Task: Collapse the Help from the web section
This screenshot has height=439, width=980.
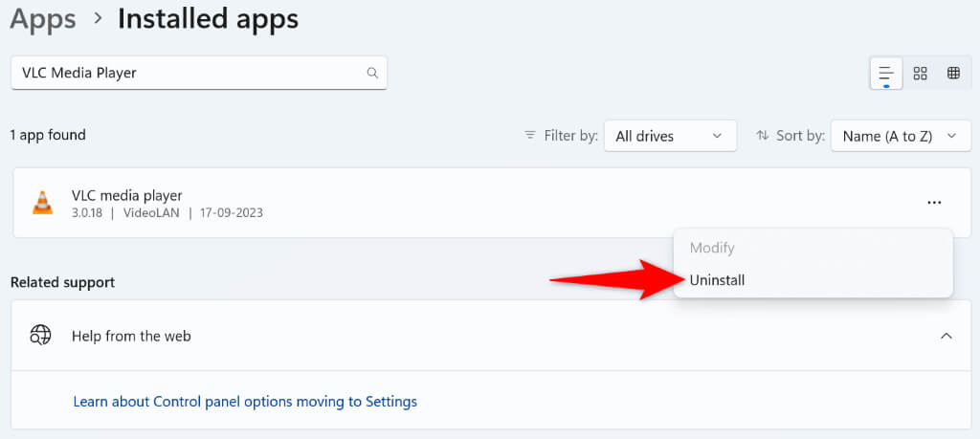Action: click(x=946, y=336)
